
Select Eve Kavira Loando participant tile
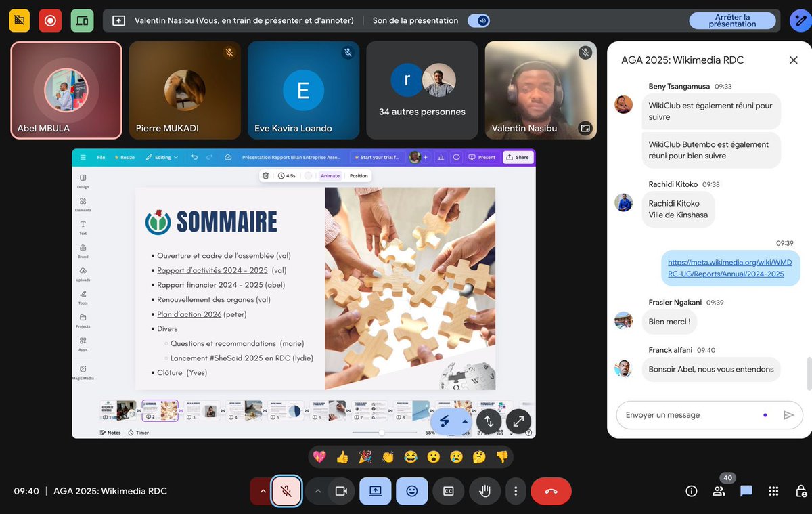tap(303, 90)
